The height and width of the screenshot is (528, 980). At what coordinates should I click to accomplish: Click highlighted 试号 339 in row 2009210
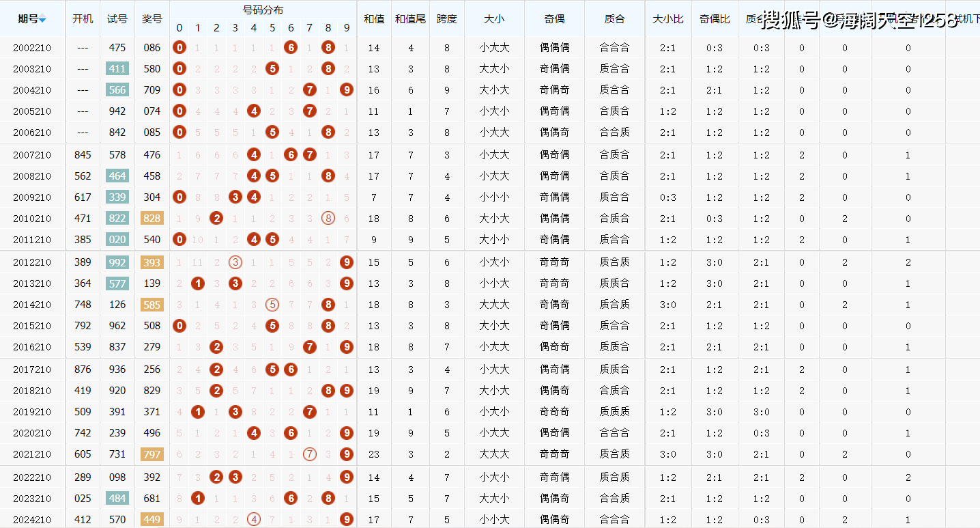pos(117,197)
